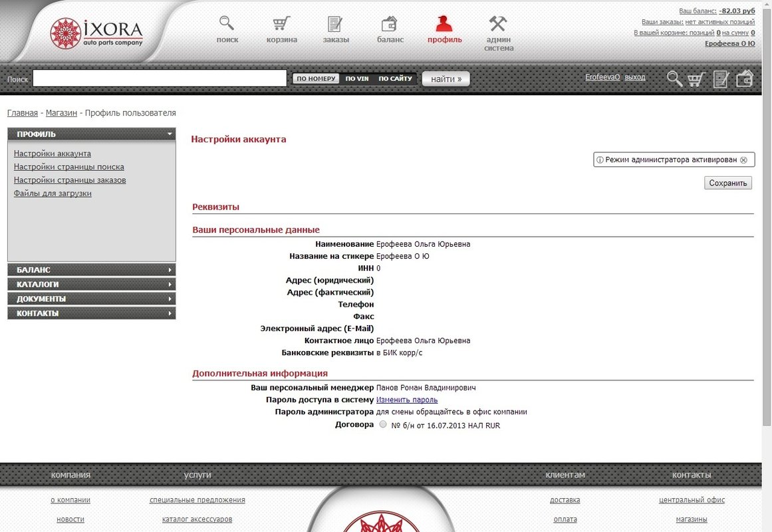Viewport: 772px width, 532px height.
Task: Select the contract № б/н radio button
Action: 382,424
